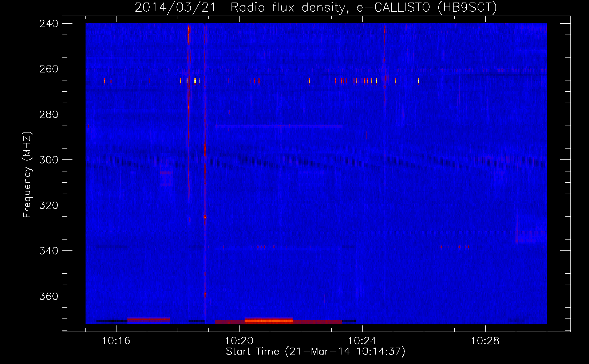This screenshot has height=364, width=589.
Task: Click the 300 frequency tick label
Action: [49, 160]
